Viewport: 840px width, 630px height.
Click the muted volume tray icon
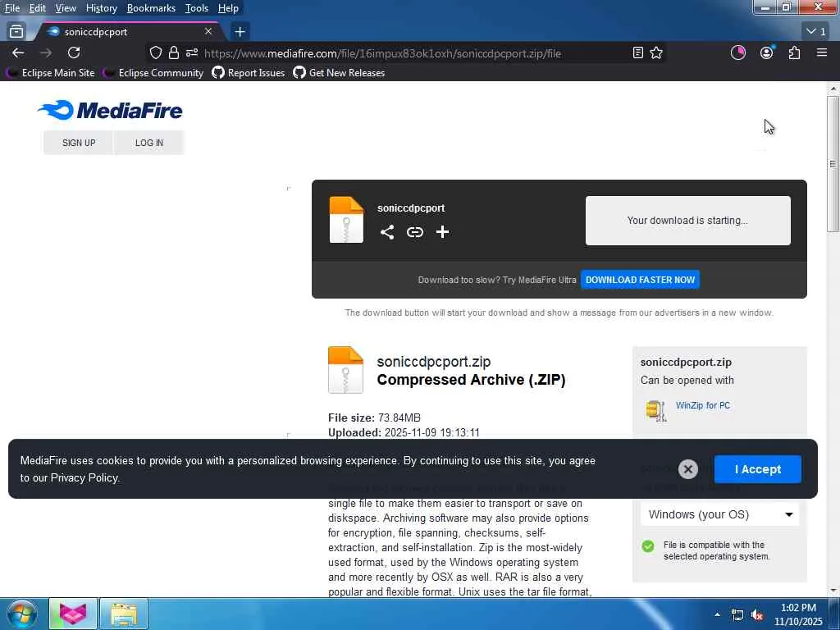tap(756, 615)
